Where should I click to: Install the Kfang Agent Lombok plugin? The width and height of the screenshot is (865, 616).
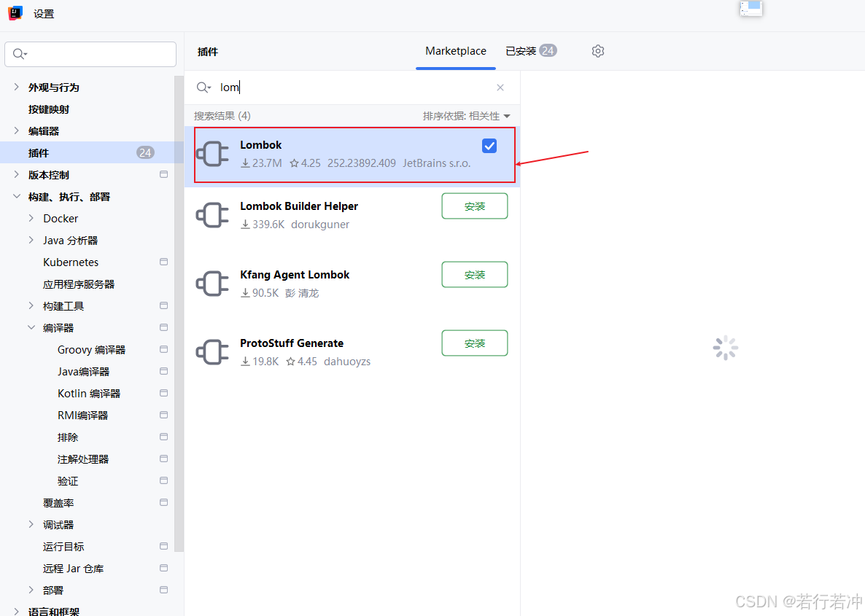coord(474,275)
